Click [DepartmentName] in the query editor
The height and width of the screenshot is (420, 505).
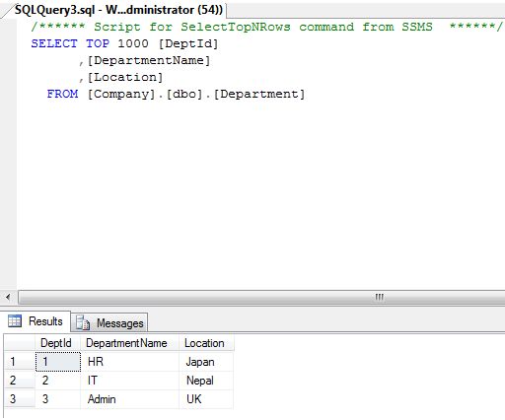(x=149, y=60)
